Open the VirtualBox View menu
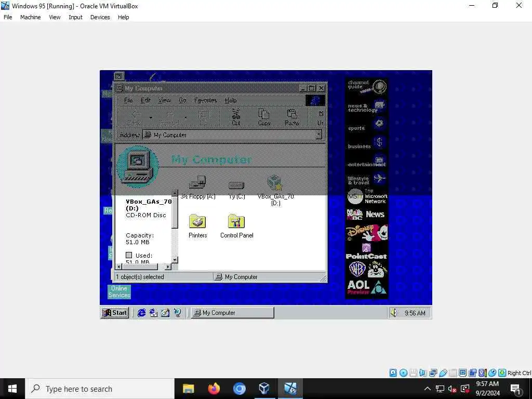532x399 pixels. click(x=54, y=17)
